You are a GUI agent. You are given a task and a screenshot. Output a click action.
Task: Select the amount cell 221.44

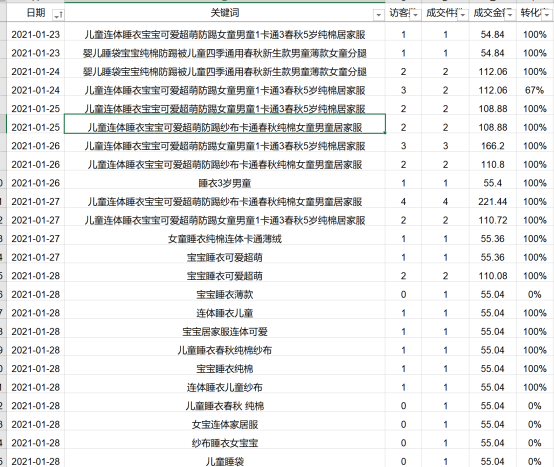click(x=493, y=202)
